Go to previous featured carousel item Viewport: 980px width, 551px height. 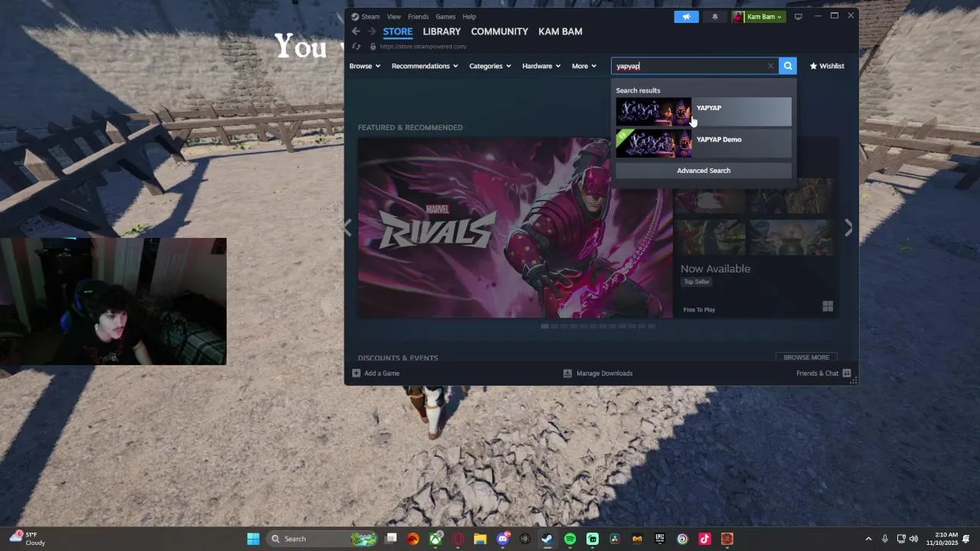348,228
